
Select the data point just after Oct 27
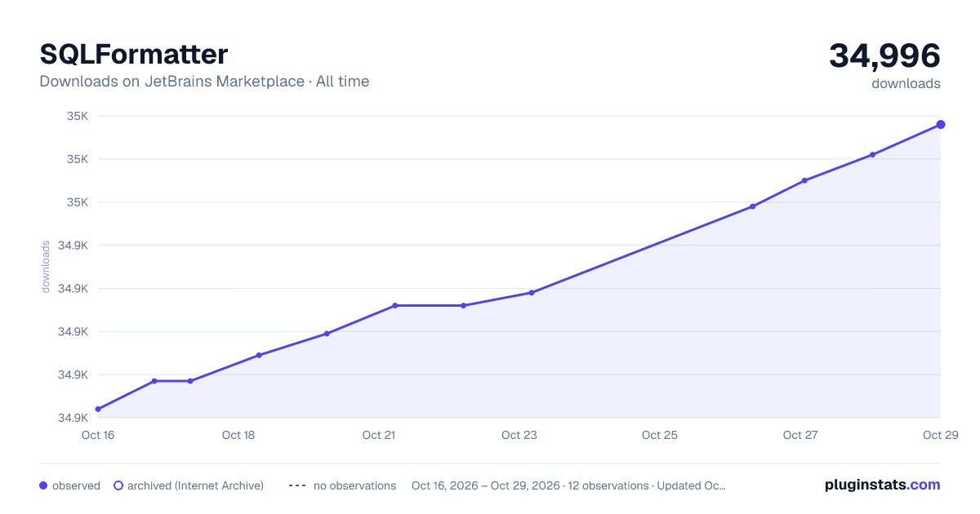pos(804,180)
